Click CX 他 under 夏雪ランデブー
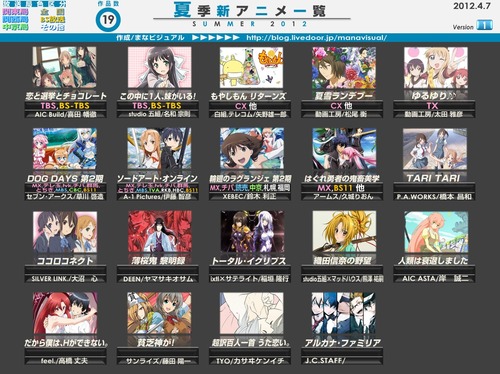The image size is (500, 374). click(341, 106)
